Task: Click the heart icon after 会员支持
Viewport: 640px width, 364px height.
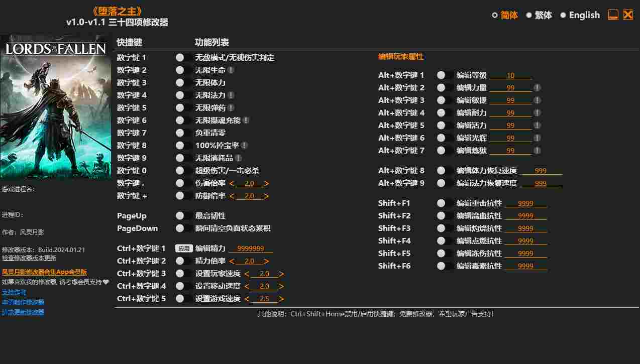Action: [x=105, y=282]
